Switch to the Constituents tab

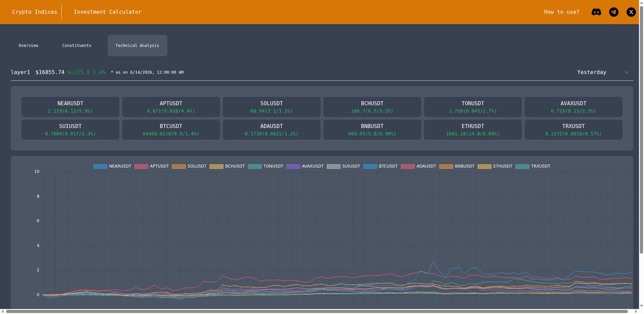pyautogui.click(x=77, y=46)
